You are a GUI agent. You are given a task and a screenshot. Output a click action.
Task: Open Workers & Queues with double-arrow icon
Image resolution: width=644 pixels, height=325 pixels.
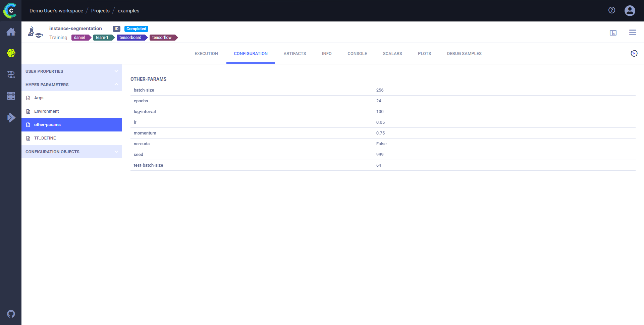pos(11,117)
